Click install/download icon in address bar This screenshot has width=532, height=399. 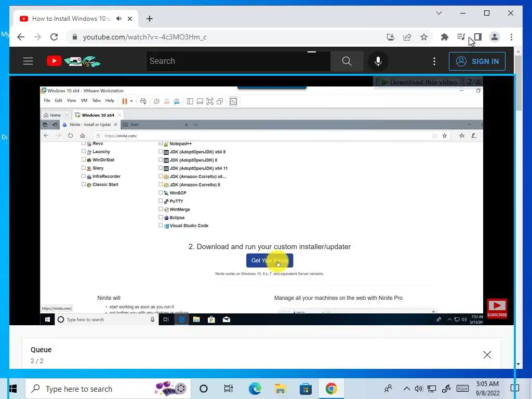391,37
